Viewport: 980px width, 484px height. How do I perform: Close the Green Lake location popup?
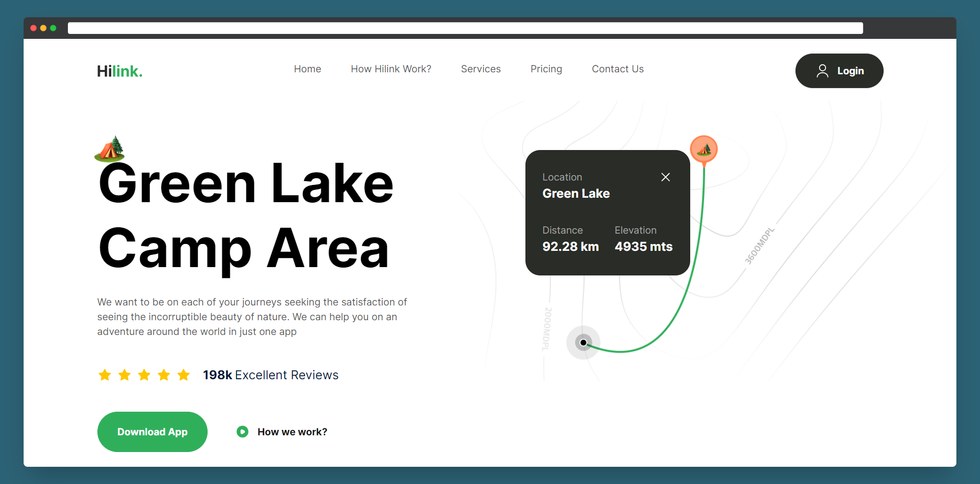(x=666, y=177)
